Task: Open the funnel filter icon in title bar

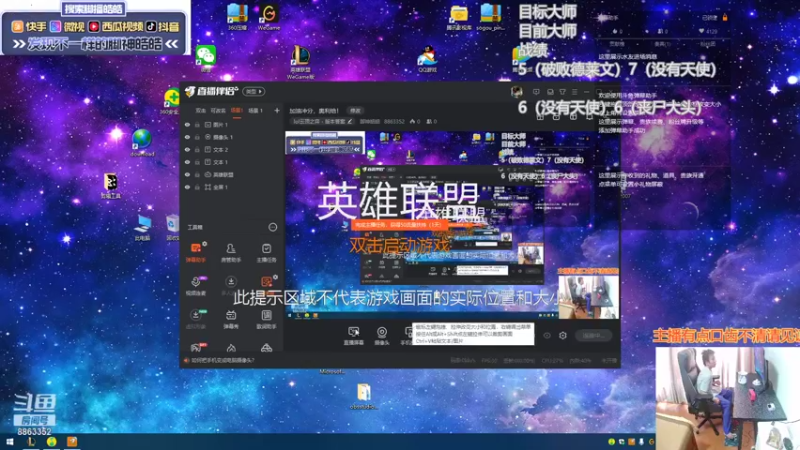Action: point(563,92)
